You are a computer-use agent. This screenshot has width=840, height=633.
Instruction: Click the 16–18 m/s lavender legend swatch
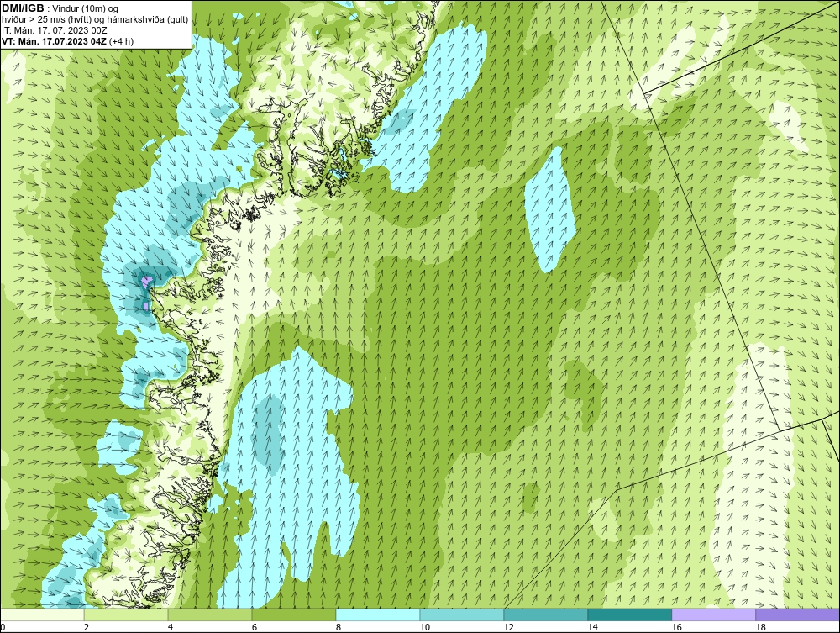click(x=713, y=615)
